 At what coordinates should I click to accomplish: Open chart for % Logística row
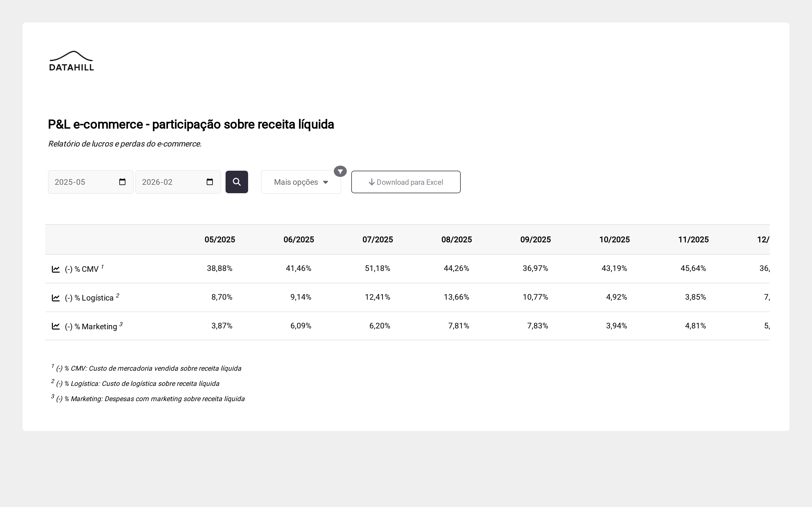click(56, 298)
